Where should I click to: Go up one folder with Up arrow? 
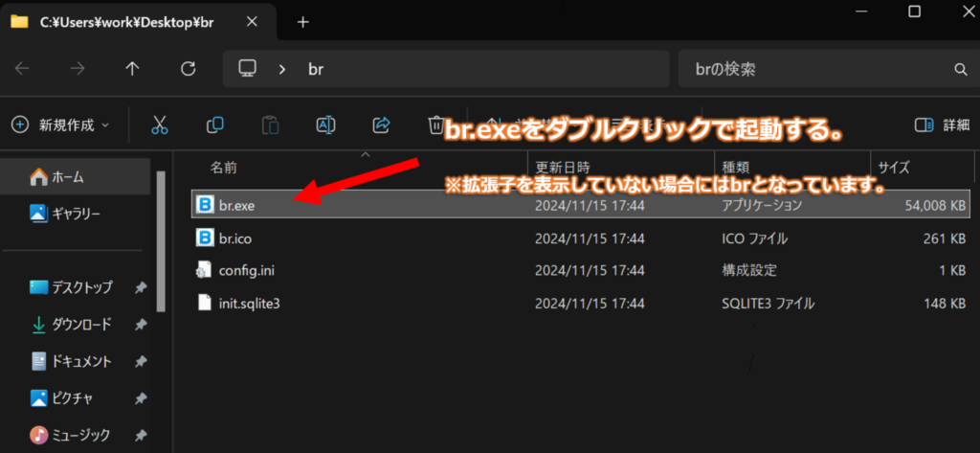(x=133, y=69)
